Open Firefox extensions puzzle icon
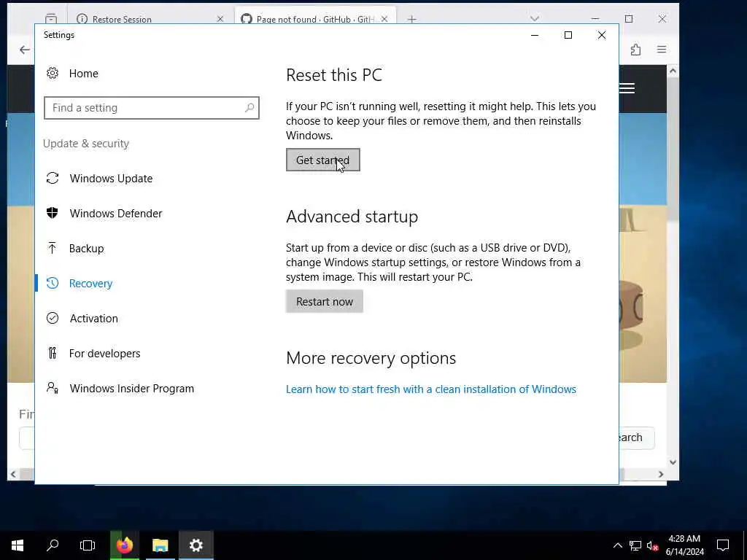Screen dimensions: 747x560 [x=635, y=50]
